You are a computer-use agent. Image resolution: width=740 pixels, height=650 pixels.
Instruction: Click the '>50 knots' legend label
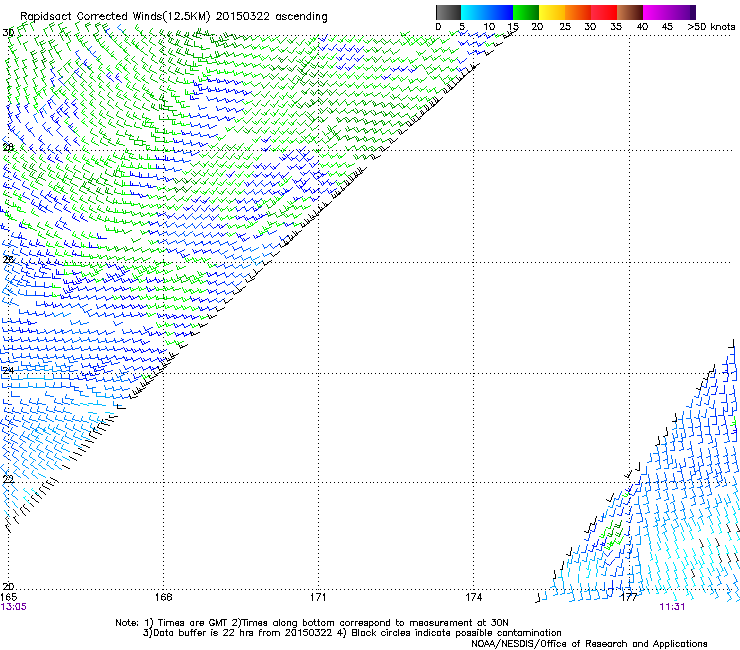pos(711,27)
